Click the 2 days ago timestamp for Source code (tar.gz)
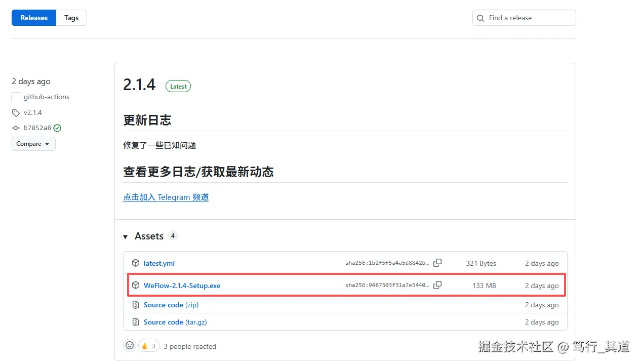Image resolution: width=640 pixels, height=364 pixels. click(542, 322)
